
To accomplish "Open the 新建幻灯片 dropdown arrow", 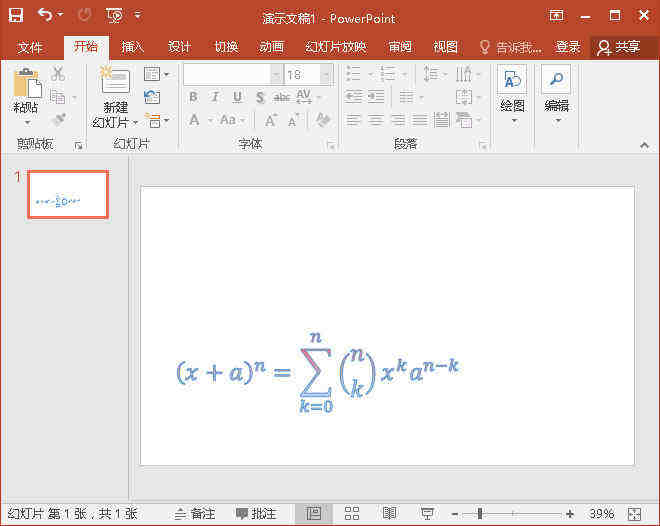I will 136,123.
